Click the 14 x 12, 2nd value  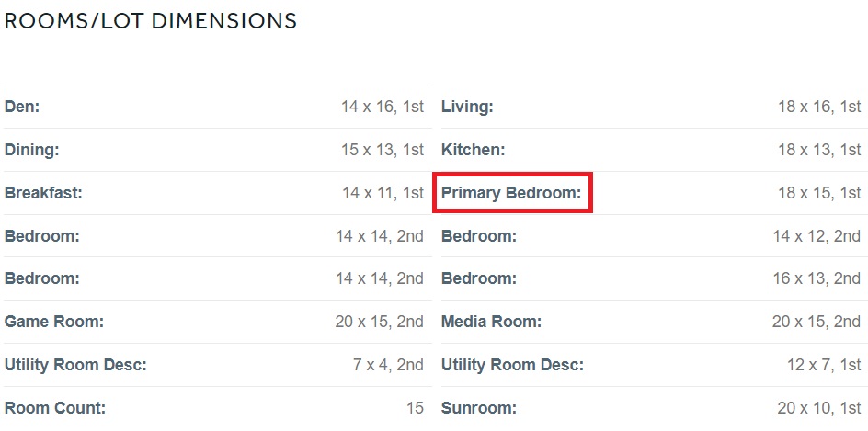817,236
